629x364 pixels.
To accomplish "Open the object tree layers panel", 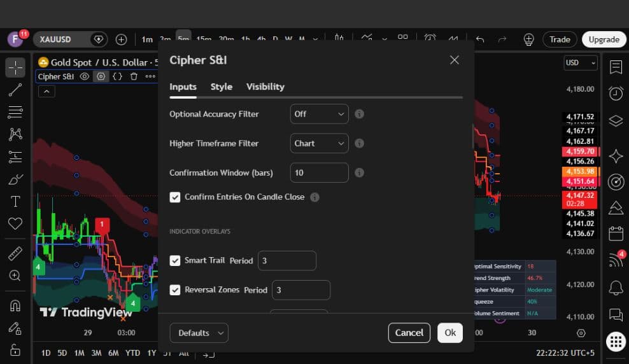I will pos(616,120).
